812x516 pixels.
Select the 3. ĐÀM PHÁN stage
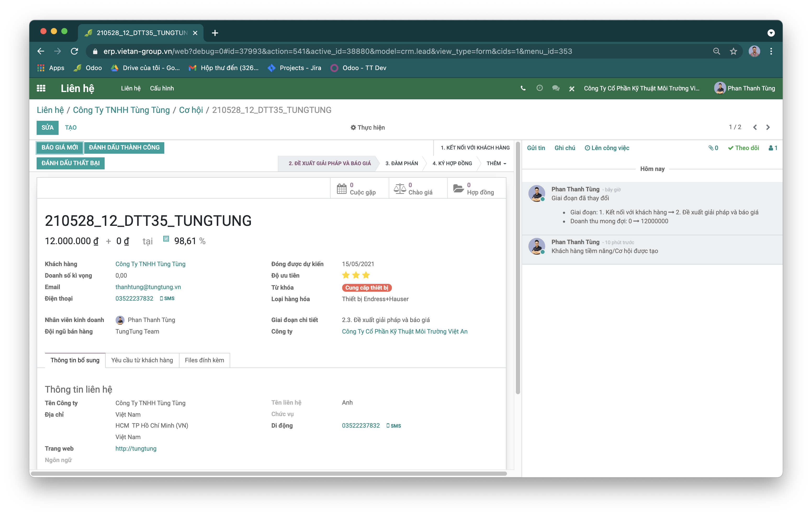point(401,163)
